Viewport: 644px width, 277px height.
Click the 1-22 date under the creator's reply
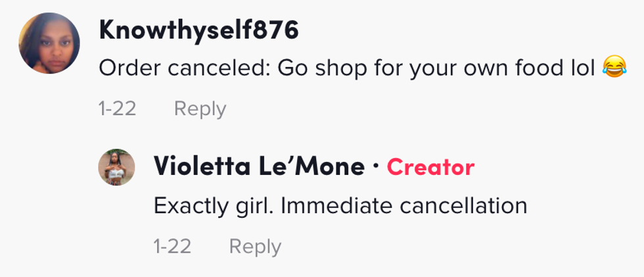[x=173, y=247]
